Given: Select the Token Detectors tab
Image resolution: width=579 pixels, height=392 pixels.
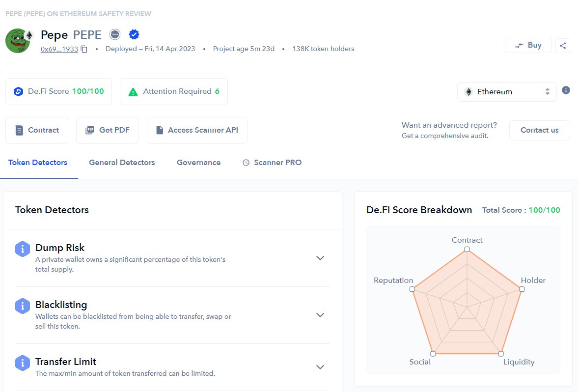Looking at the screenshot, I should tap(38, 163).
